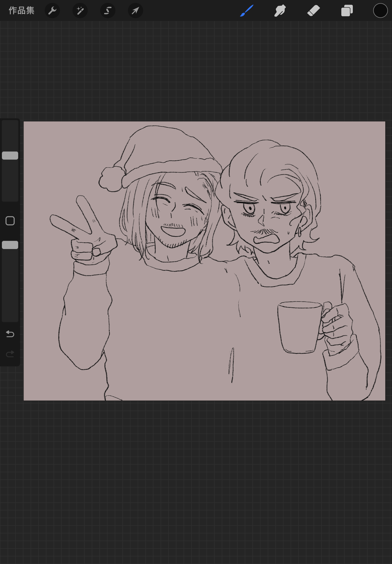392x564 pixels.
Task: Select the Brush tool
Action: pos(247,11)
